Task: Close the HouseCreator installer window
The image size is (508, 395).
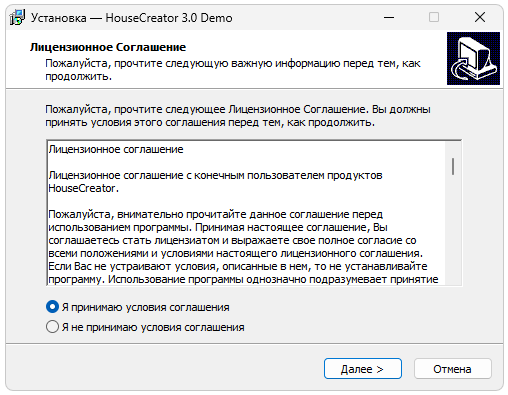Action: 480,17
